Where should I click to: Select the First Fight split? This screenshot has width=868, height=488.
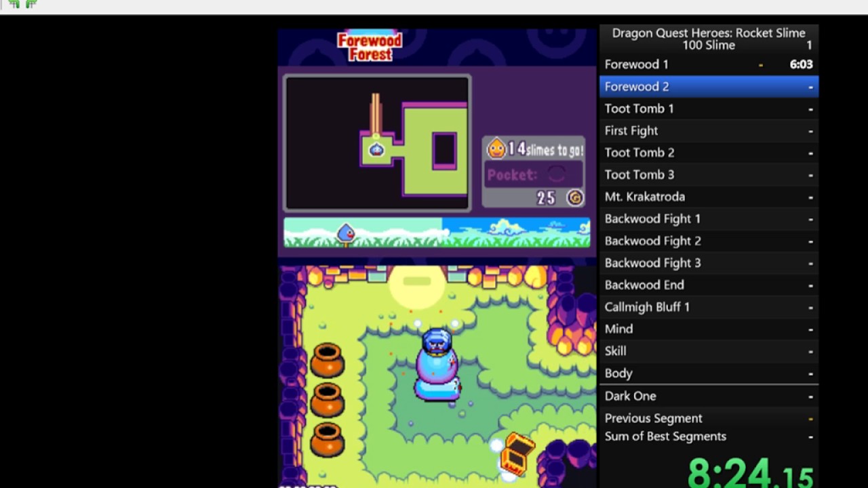click(709, 131)
